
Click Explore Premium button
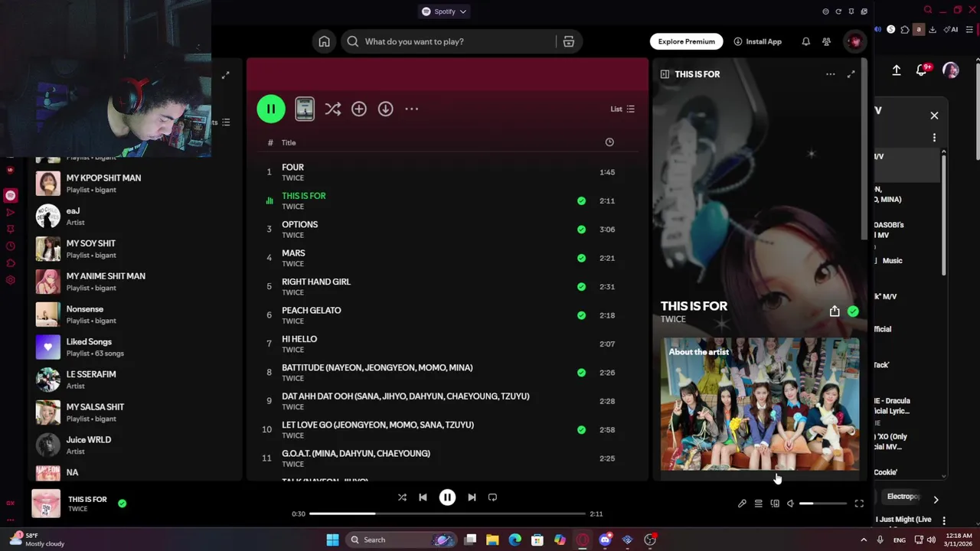687,41
